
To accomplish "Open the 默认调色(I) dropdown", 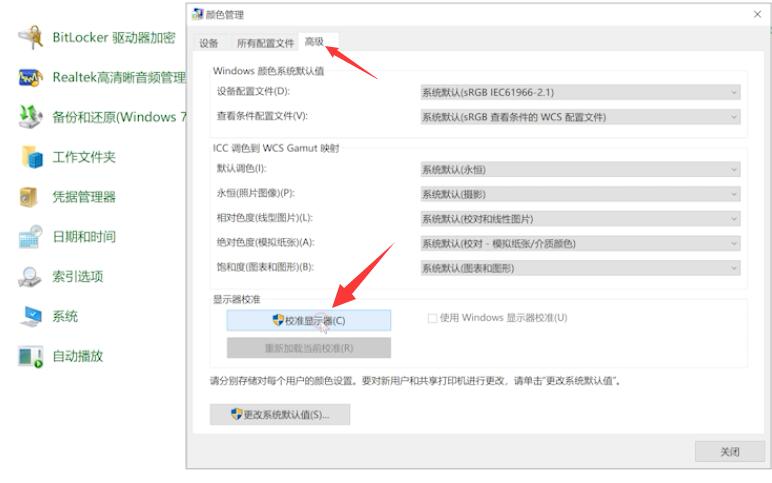I will pyautogui.click(x=580, y=169).
